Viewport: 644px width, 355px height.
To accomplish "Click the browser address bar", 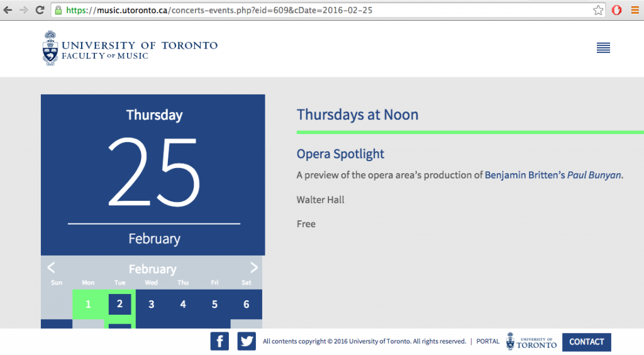I will (x=327, y=10).
